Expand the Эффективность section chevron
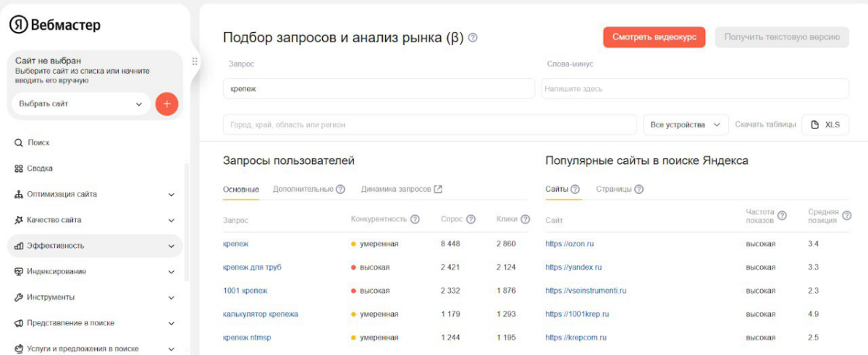The width and height of the screenshot is (868, 355). pos(172,246)
